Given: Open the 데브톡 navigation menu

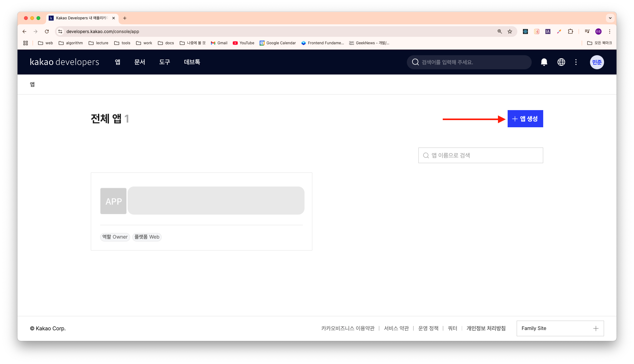Looking at the screenshot, I should coord(192,62).
